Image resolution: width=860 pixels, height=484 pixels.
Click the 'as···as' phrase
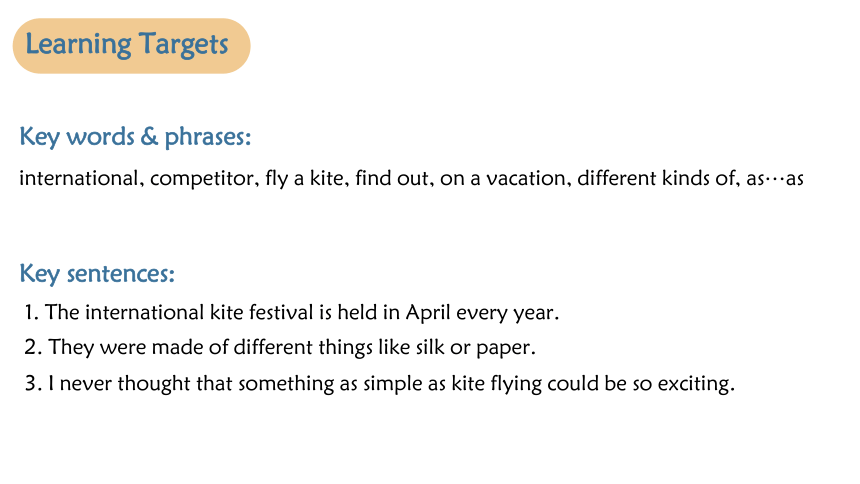tap(775, 179)
